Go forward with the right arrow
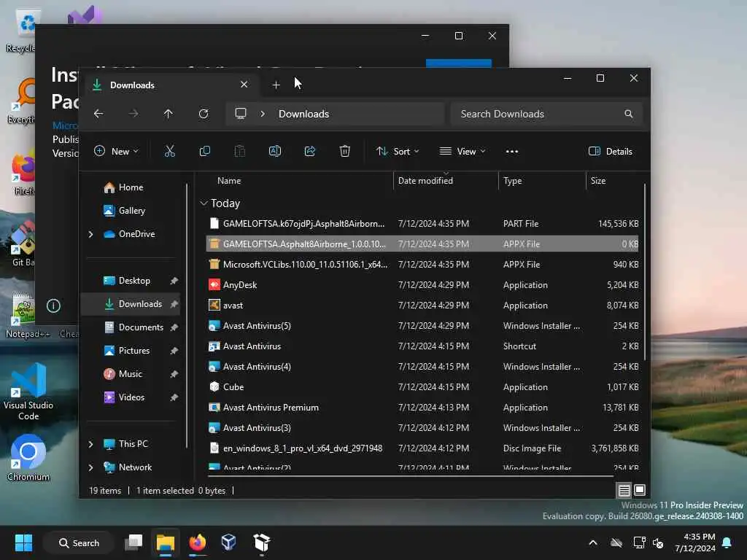 tap(133, 114)
